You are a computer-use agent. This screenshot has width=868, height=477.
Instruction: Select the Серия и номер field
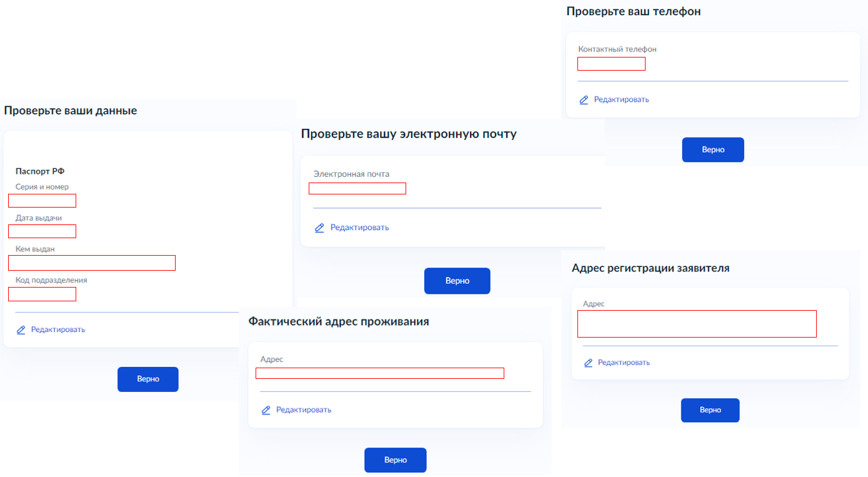42,201
